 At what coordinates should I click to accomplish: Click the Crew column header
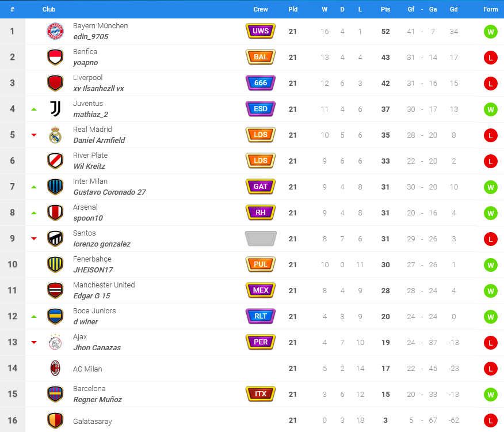pos(261,9)
